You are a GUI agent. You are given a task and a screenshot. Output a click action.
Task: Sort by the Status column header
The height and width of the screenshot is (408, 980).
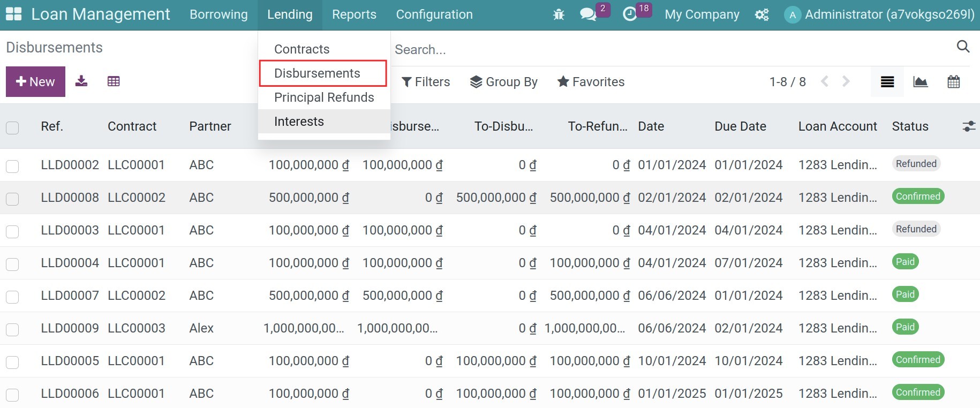coord(910,126)
